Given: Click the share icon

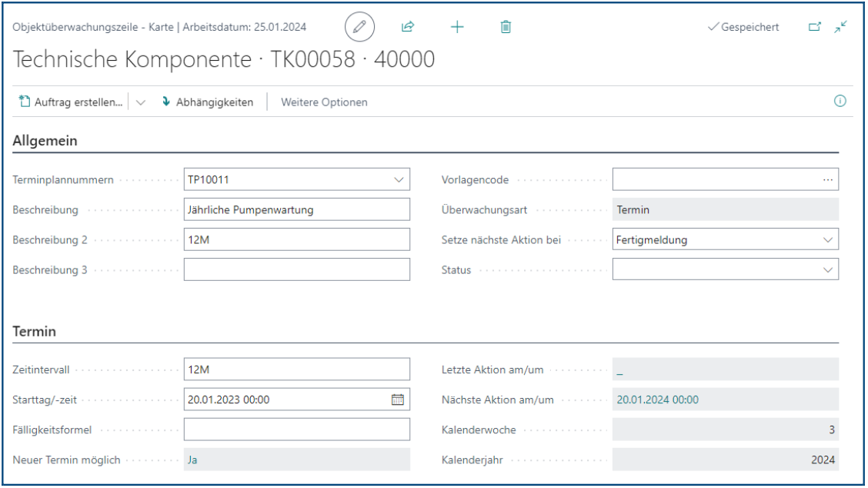Looking at the screenshot, I should tap(408, 27).
